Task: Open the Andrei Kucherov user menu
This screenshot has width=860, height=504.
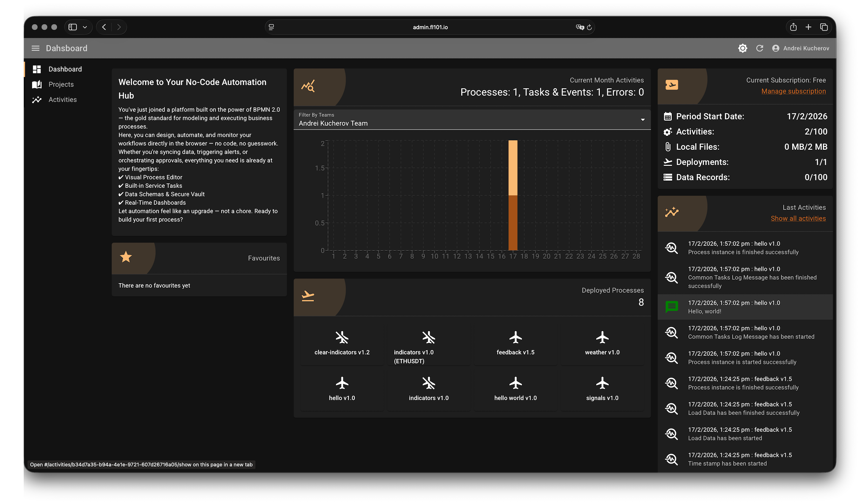Action: click(800, 48)
